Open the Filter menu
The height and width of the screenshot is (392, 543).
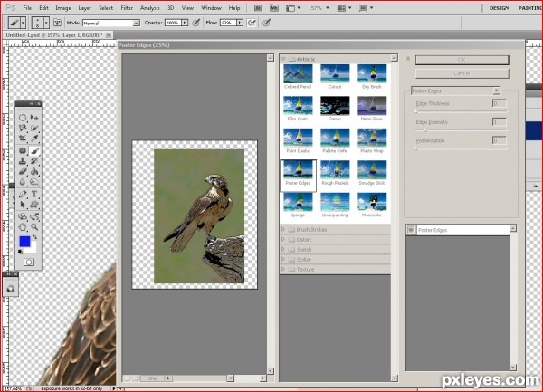127,7
